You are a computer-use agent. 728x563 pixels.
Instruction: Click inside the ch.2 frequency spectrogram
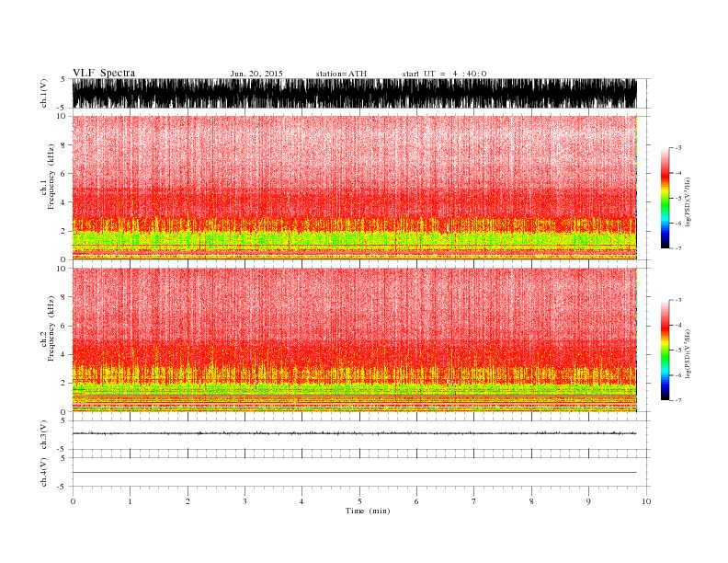pyautogui.click(x=354, y=340)
